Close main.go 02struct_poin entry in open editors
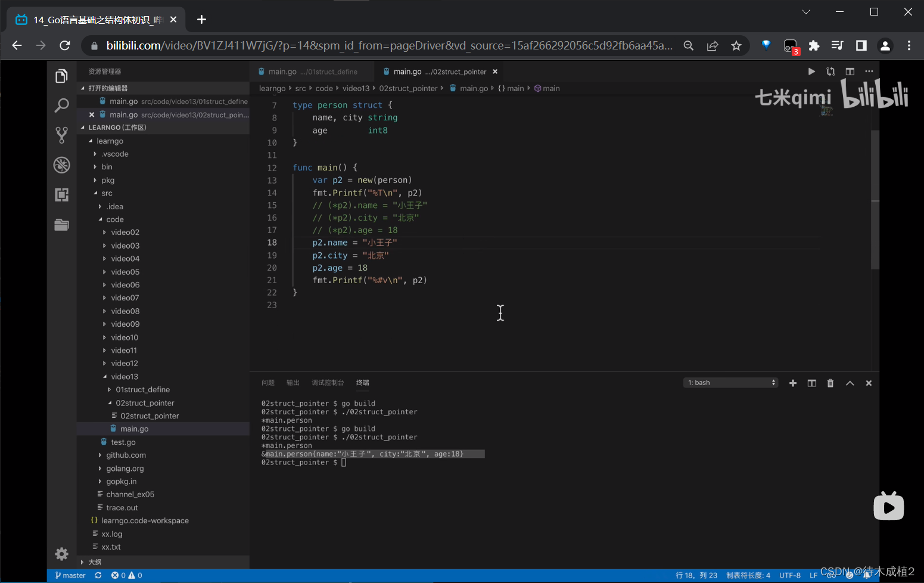924x583 pixels. [92, 114]
